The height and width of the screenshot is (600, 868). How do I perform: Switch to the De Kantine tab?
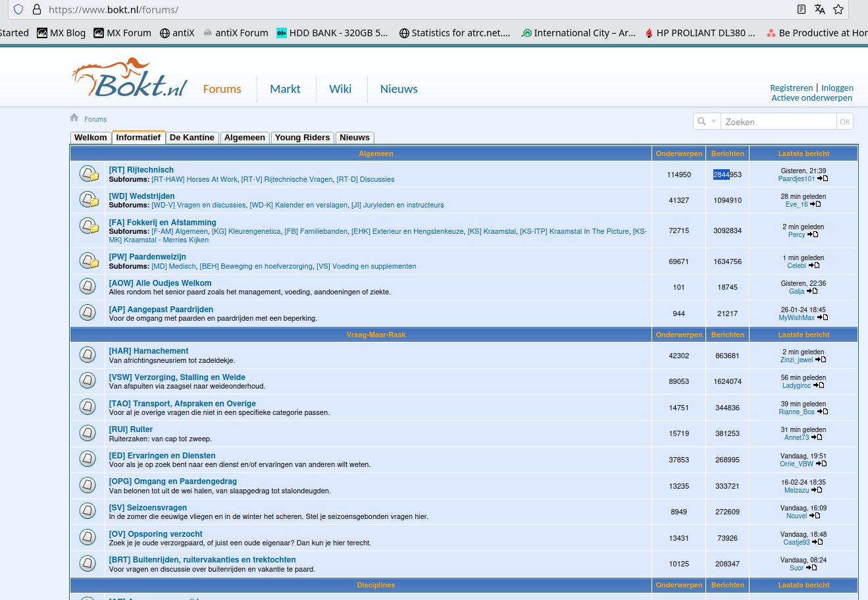click(x=191, y=138)
